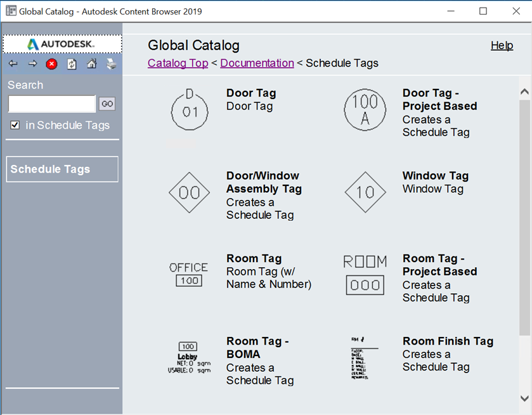The width and height of the screenshot is (532, 415).
Task: Click the GO search button
Action: (107, 104)
